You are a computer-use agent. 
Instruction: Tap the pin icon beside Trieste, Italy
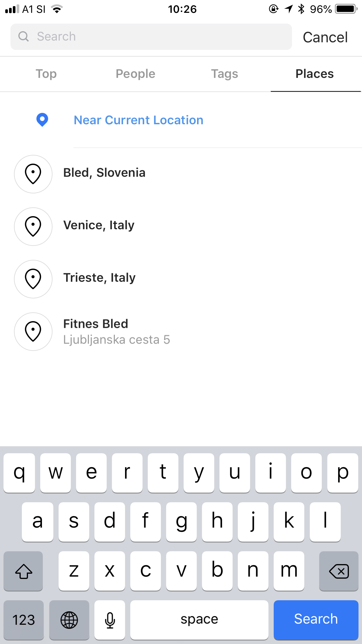coord(33,279)
